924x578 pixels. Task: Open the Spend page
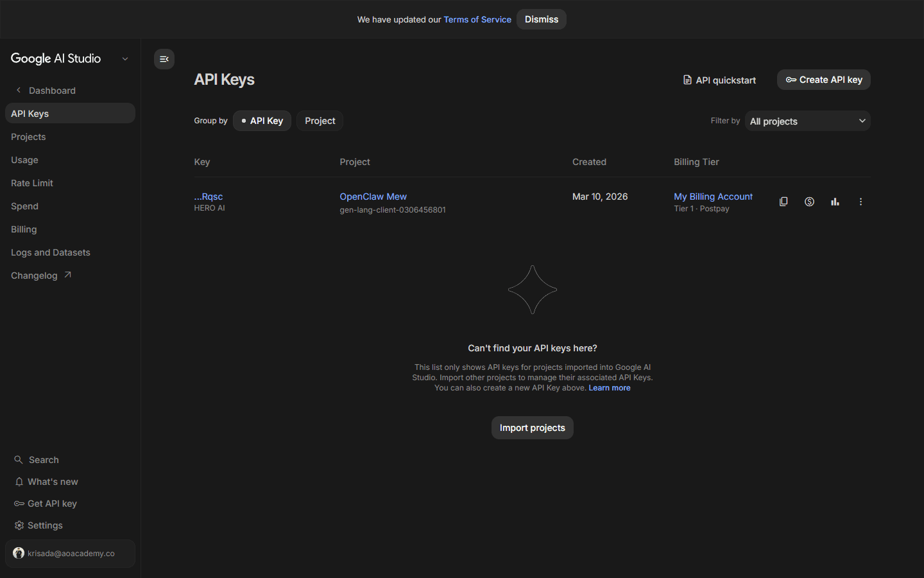(x=70, y=206)
